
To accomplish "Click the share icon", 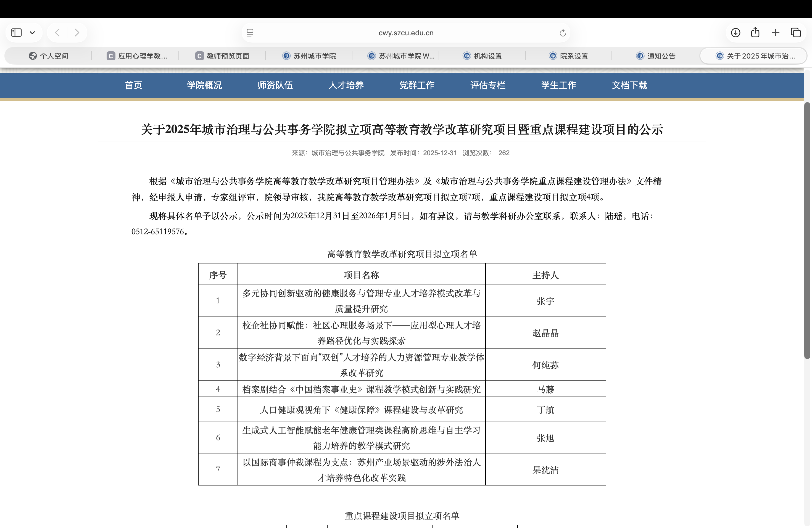I will (x=755, y=33).
